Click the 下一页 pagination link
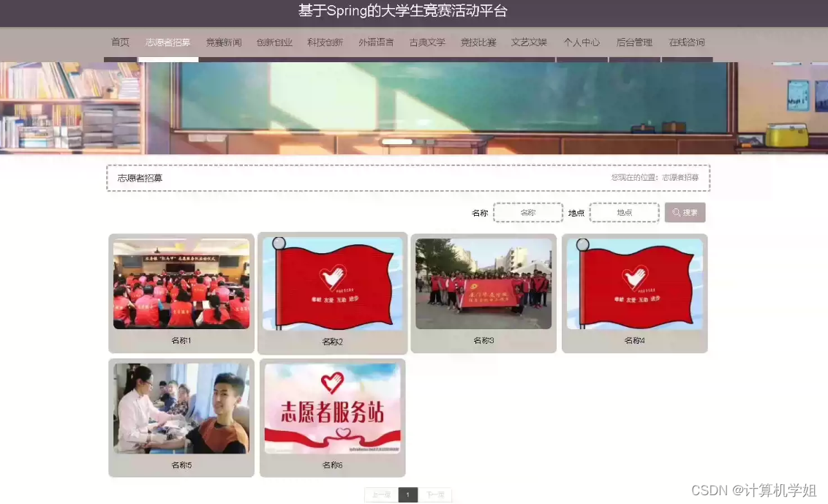828x504 pixels. coord(434,494)
